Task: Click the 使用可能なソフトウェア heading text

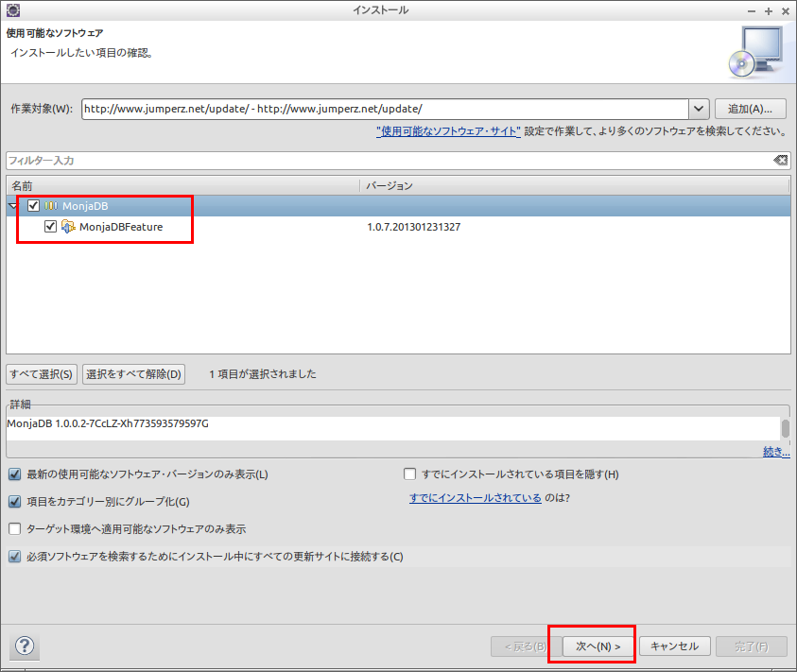Action: click(x=55, y=33)
